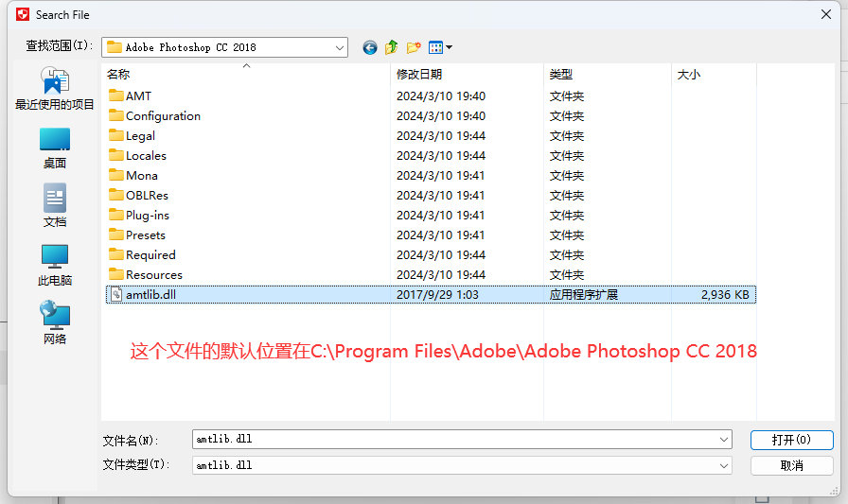
Task: Open Network in sidebar
Action: click(55, 323)
